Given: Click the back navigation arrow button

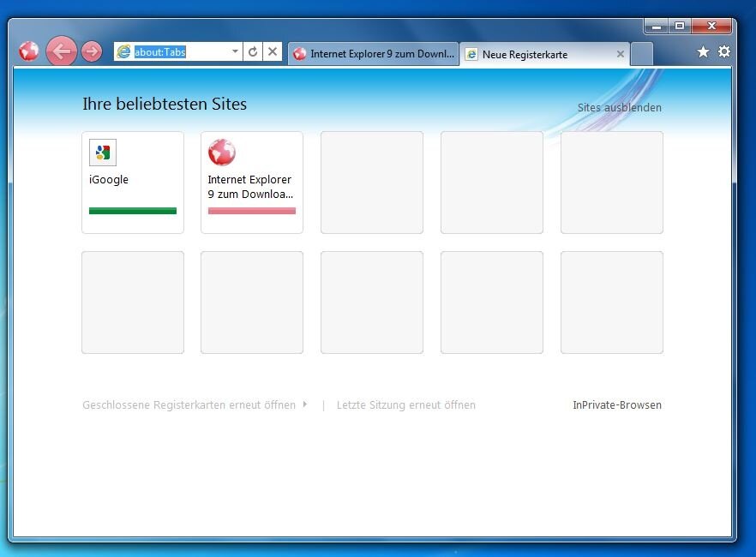Looking at the screenshot, I should point(61,51).
